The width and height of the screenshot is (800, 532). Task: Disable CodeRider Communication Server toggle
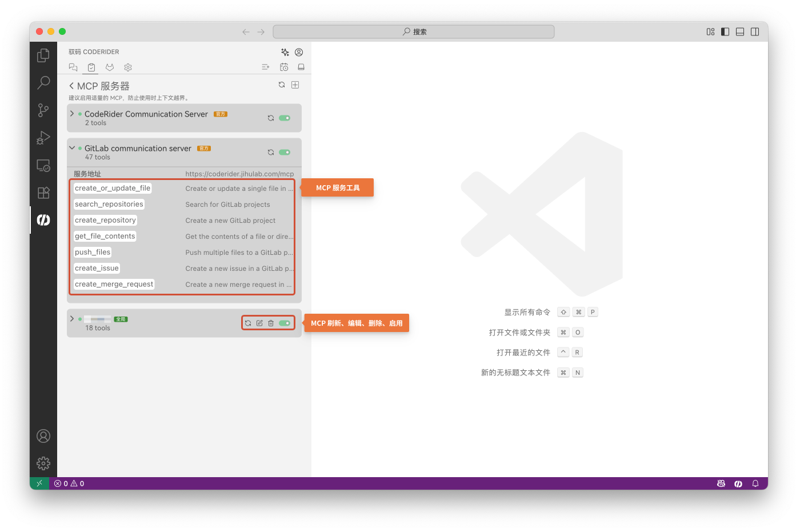click(x=285, y=118)
